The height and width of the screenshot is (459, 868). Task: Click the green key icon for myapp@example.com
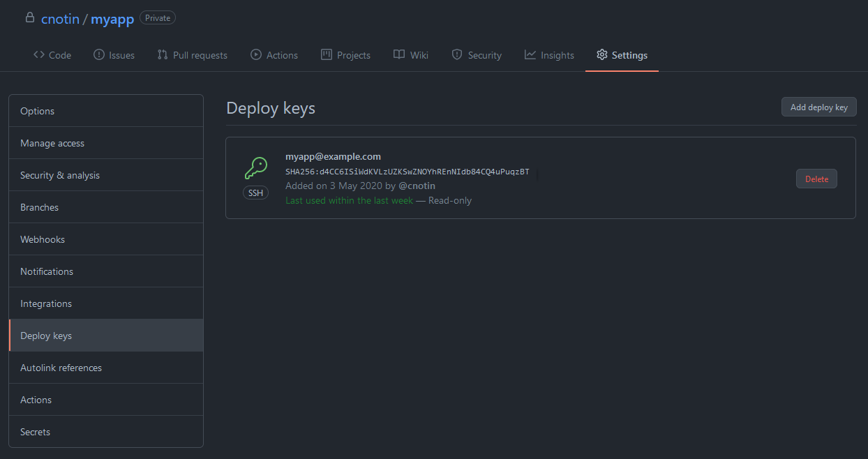click(256, 168)
